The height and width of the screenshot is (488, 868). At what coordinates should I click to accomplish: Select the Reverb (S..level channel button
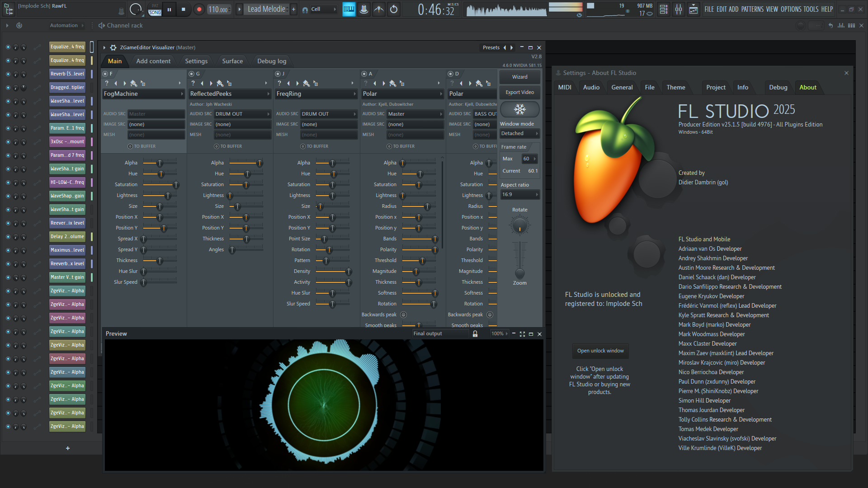click(67, 74)
